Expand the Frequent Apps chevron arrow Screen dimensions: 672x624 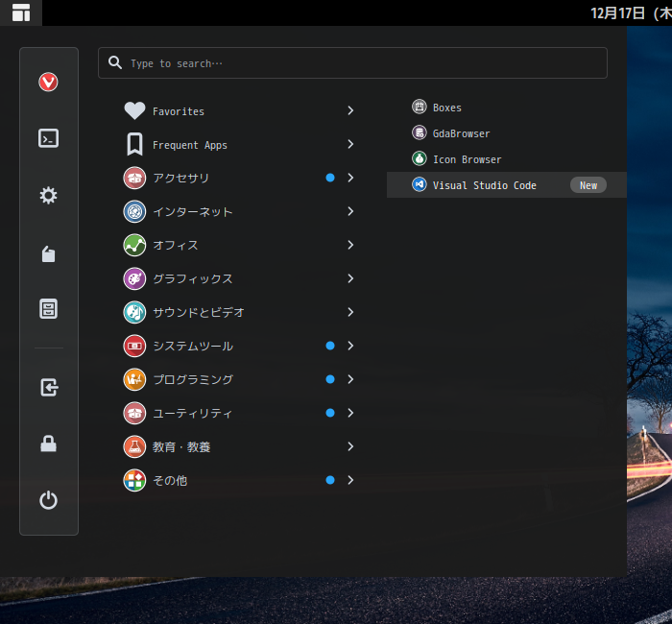350,144
